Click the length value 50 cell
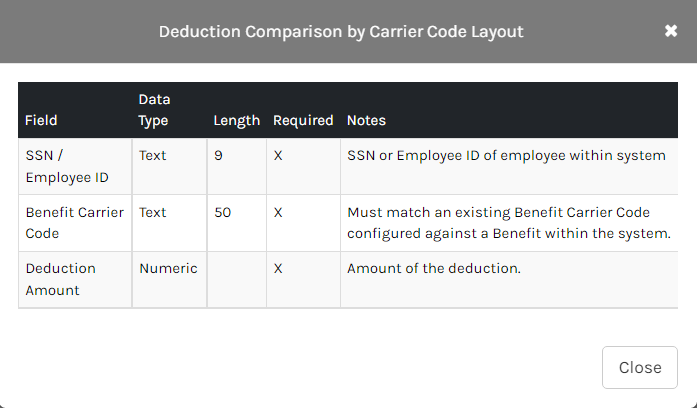Image resolution: width=697 pixels, height=408 pixels. pyautogui.click(x=222, y=213)
